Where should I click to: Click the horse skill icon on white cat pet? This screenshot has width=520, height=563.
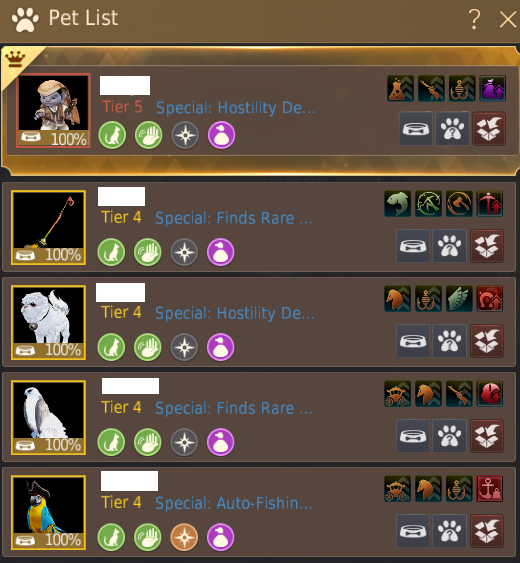pos(398,299)
